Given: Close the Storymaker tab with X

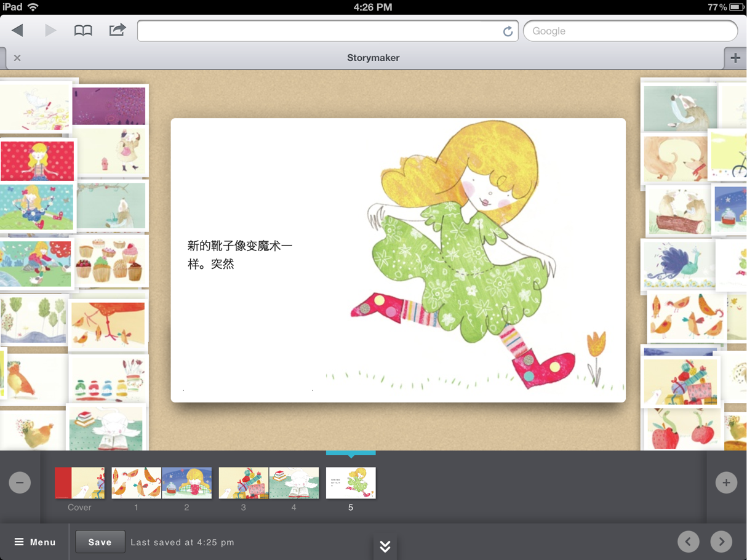Looking at the screenshot, I should [17, 58].
